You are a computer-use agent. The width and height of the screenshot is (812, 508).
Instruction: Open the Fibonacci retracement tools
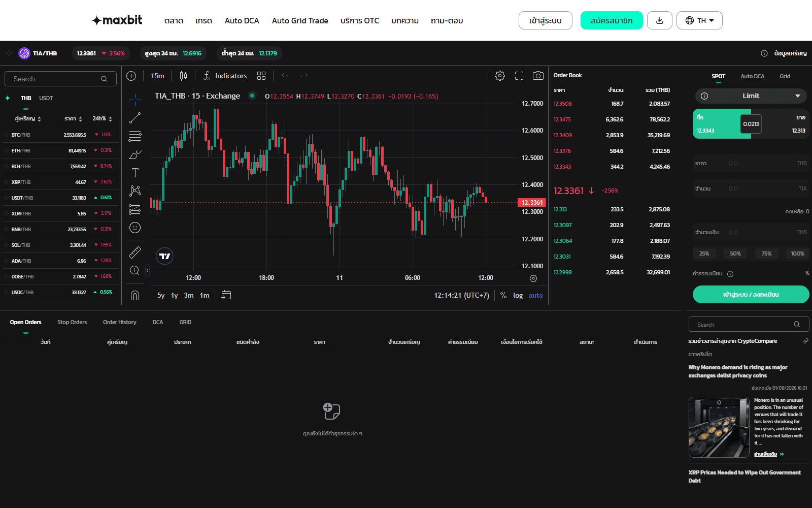(135, 136)
